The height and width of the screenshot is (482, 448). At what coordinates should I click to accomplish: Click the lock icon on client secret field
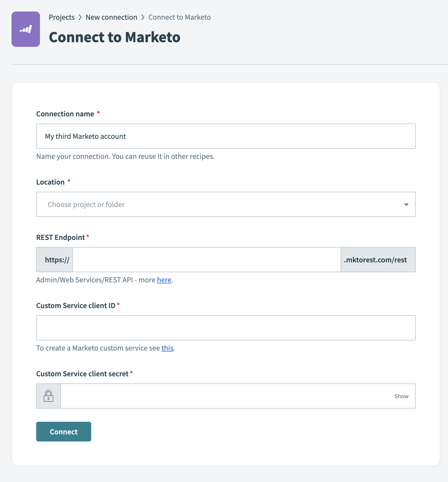pos(48,396)
